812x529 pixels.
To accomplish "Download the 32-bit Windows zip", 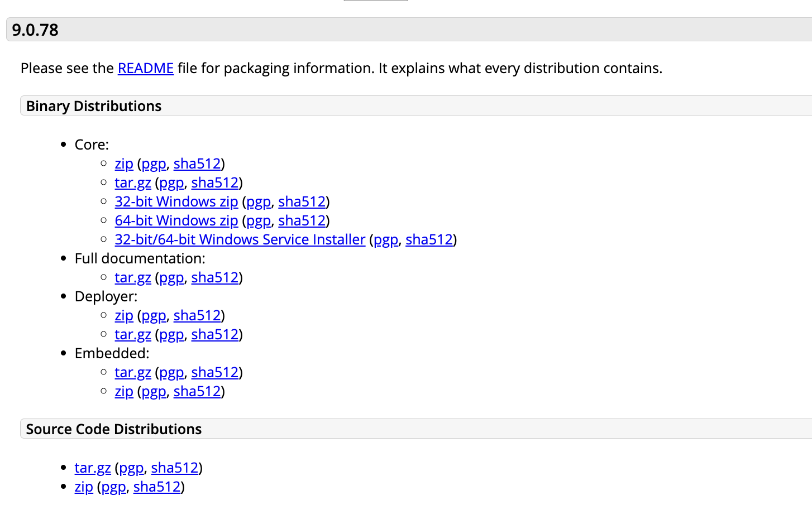I will (x=176, y=201).
